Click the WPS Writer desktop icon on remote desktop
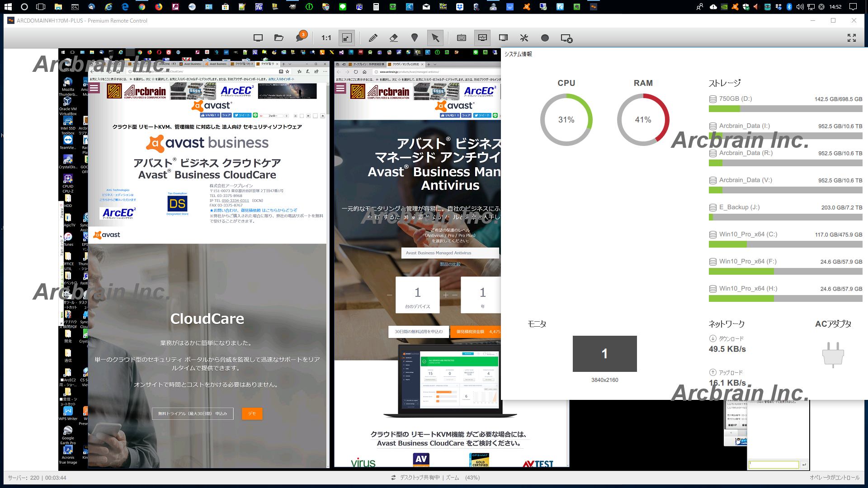The width and height of the screenshot is (868, 488). click(68, 413)
